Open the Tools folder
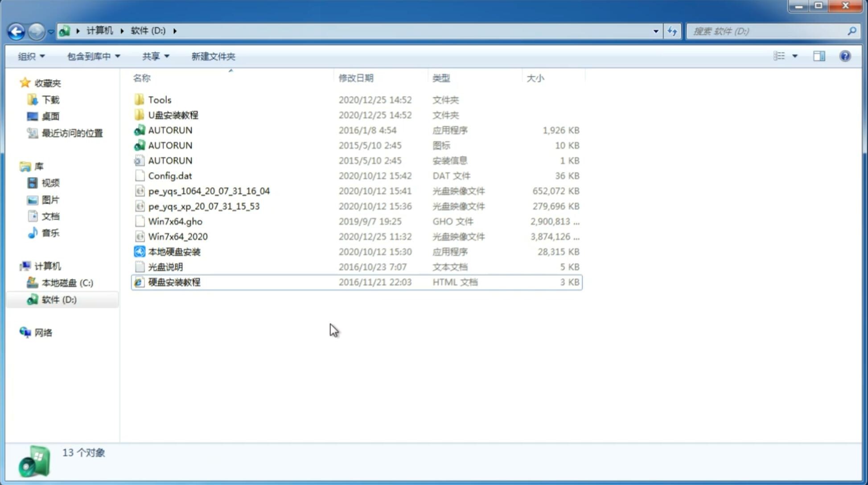Screen dimensions: 868x485 pyautogui.click(x=159, y=99)
